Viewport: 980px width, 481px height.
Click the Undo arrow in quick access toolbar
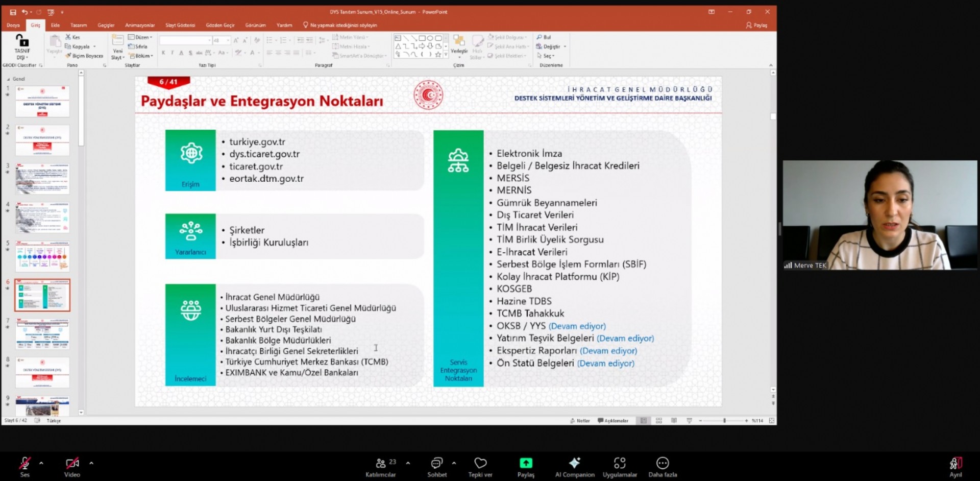pyautogui.click(x=24, y=12)
